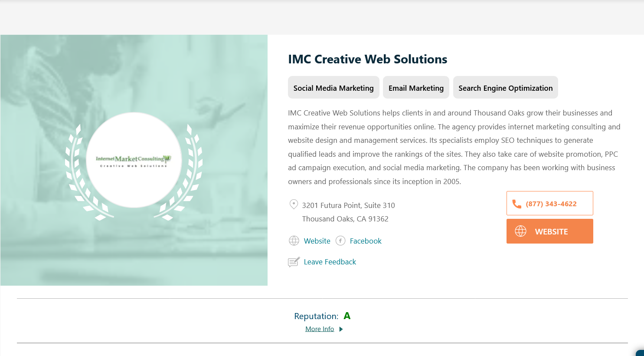Click the Internet Market Consulting logo

[x=134, y=160]
